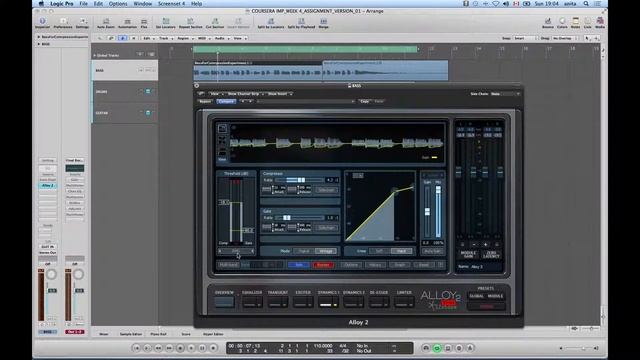This screenshot has height=360, width=640.
Task: Click the Cut Section toolbar icon
Action: (215, 22)
